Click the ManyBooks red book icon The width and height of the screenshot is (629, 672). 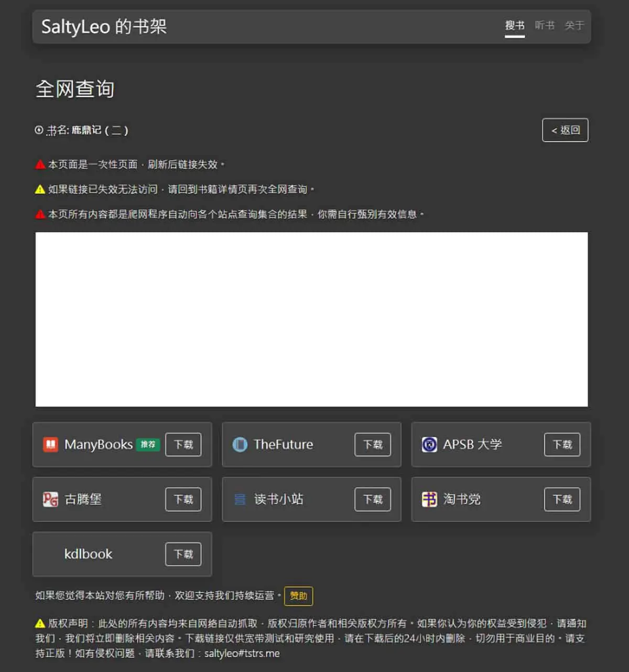pyautogui.click(x=50, y=445)
